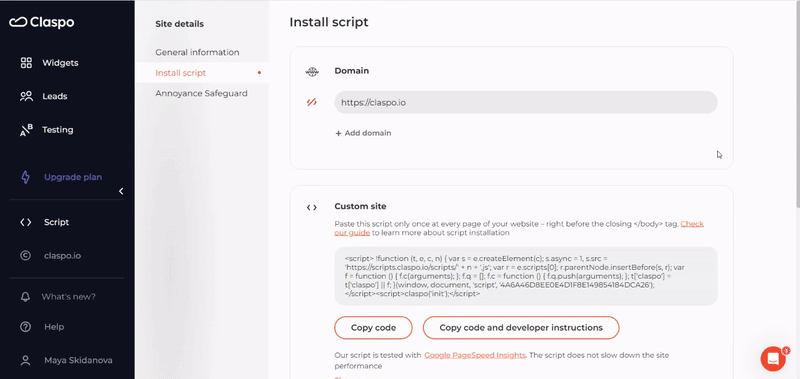Click Copy code and developer instructions
Screen dimensions: 800x379
(x=521, y=327)
